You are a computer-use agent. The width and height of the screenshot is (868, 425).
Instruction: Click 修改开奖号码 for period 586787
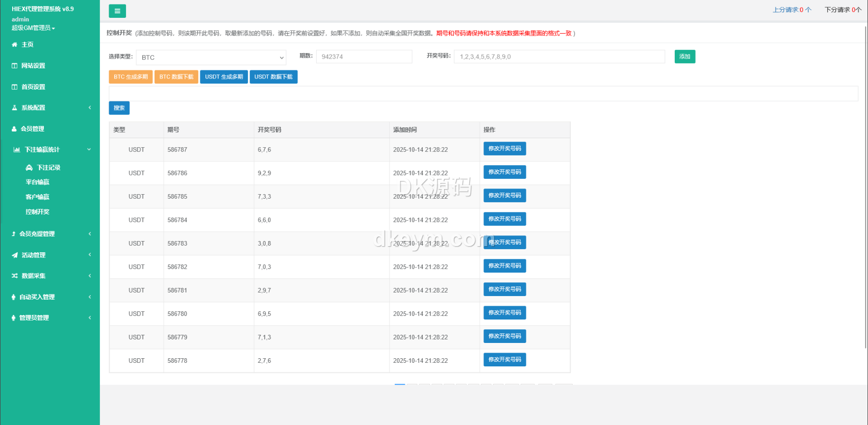[x=504, y=149]
